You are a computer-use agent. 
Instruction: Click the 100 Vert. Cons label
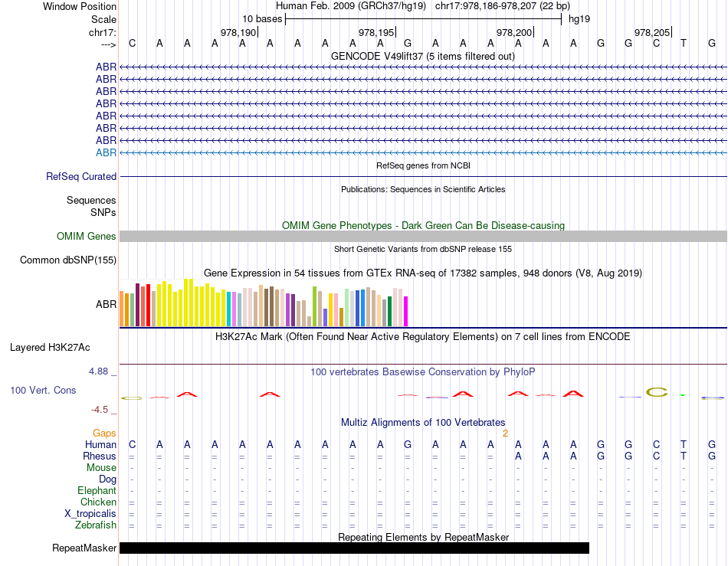click(43, 391)
